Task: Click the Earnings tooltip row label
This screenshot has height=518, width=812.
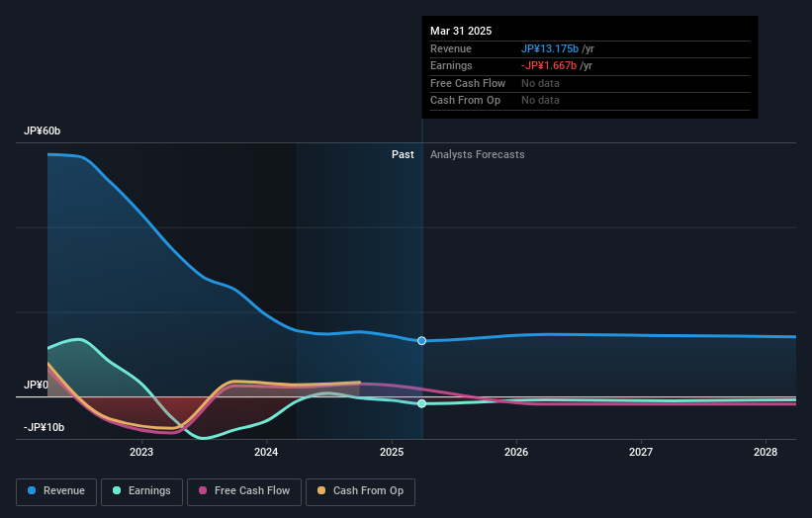Action: pos(451,65)
